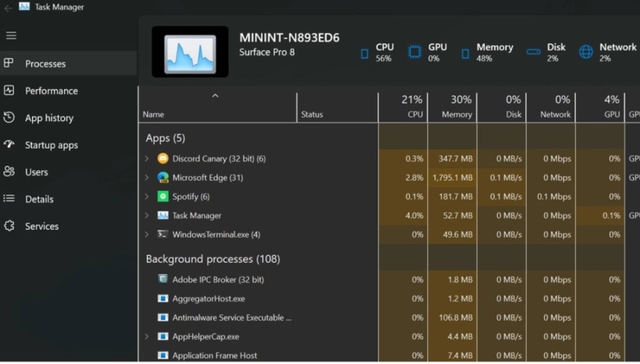Click the Spotify app icon

(163, 197)
